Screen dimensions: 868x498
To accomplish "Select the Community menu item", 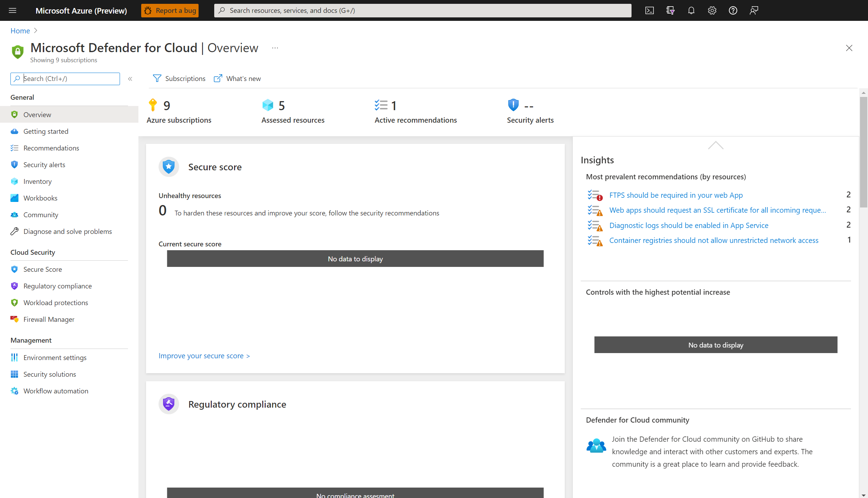I will tap(41, 214).
